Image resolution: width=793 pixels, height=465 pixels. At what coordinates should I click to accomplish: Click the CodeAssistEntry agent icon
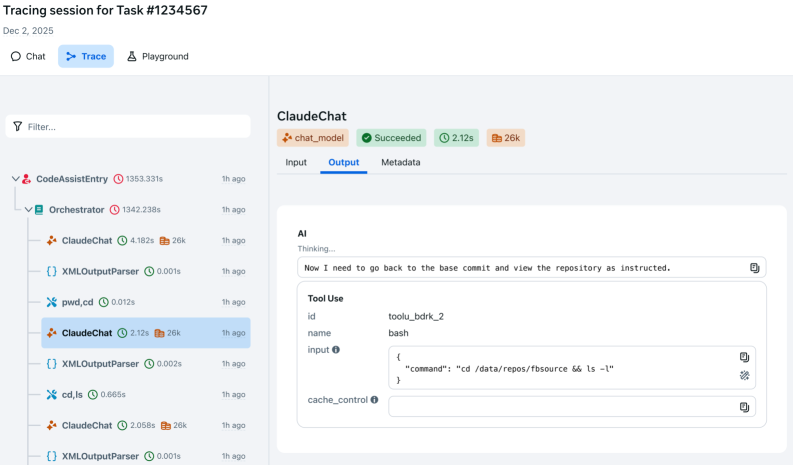coord(27,179)
